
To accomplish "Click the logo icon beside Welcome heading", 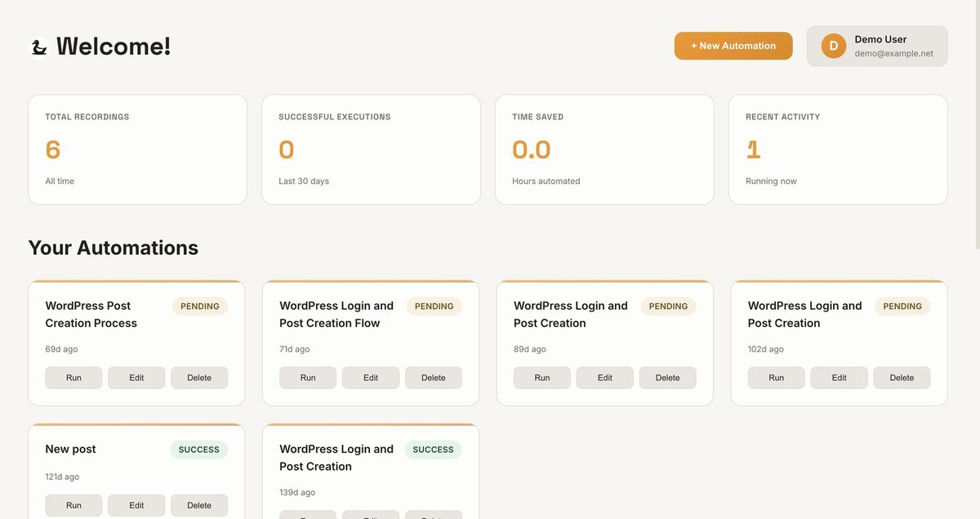I will (x=38, y=47).
